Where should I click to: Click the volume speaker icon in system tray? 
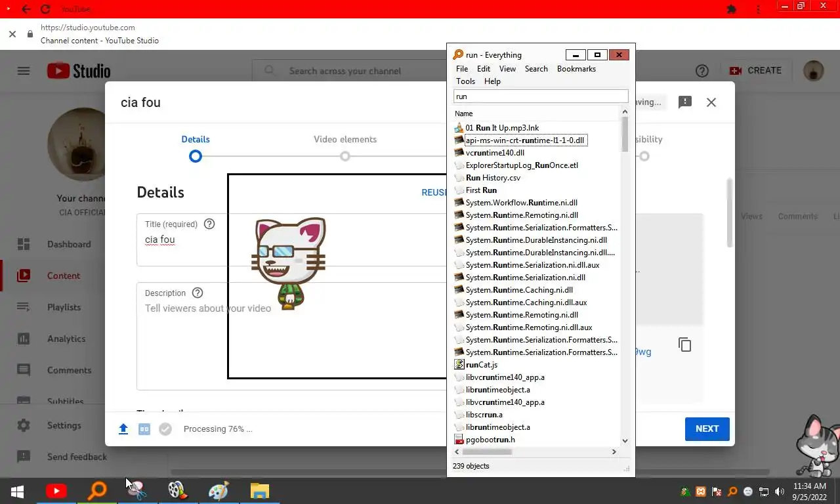point(780,492)
